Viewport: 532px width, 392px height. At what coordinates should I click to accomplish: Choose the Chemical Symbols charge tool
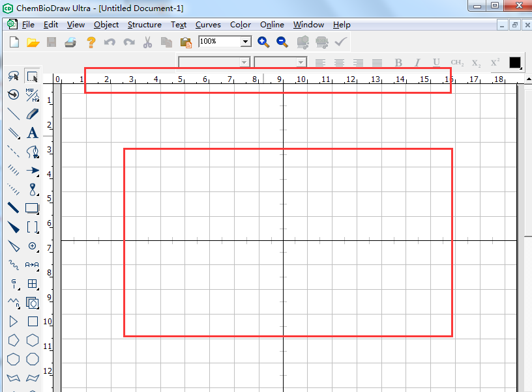[x=33, y=246]
